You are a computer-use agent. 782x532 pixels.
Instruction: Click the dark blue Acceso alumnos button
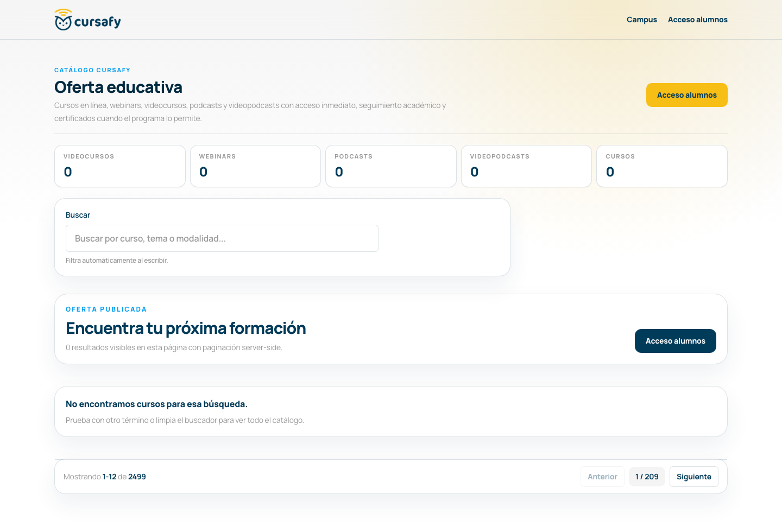(x=676, y=341)
